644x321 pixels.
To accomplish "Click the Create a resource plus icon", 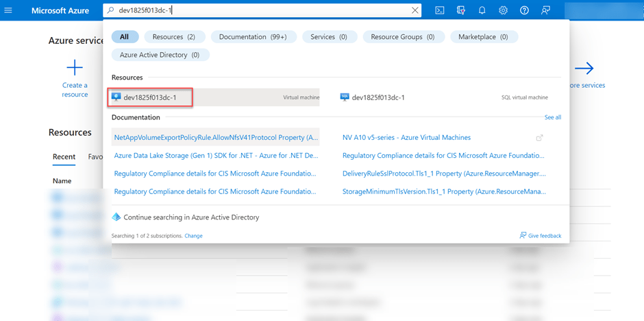I will click(74, 68).
